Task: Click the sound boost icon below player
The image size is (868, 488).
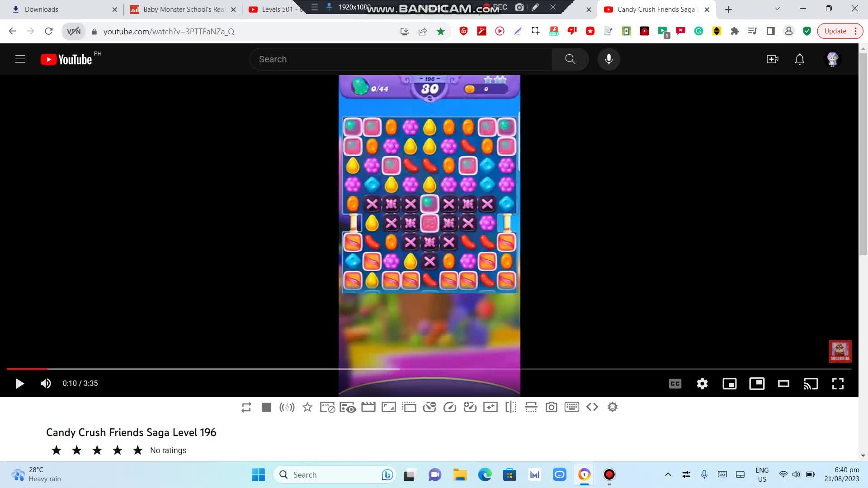Action: (287, 408)
